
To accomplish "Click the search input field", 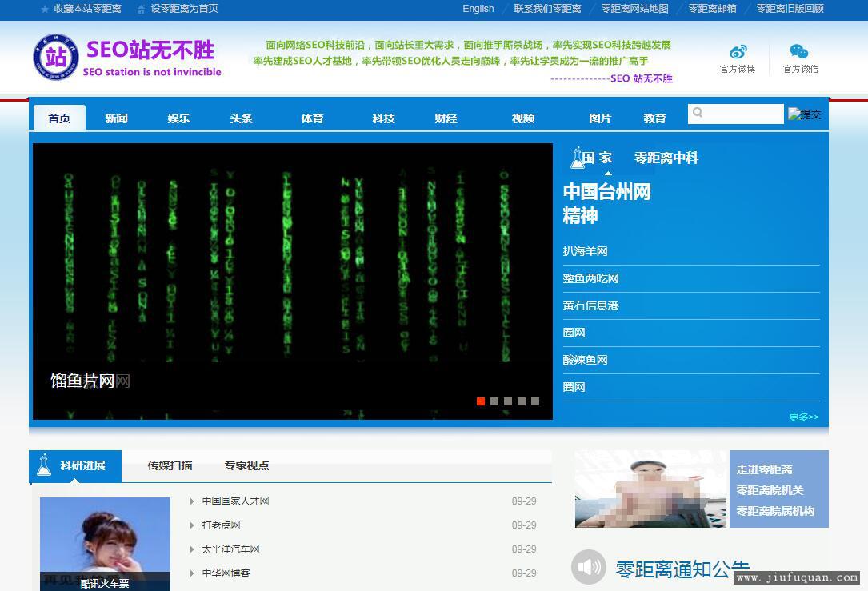I will [736, 114].
